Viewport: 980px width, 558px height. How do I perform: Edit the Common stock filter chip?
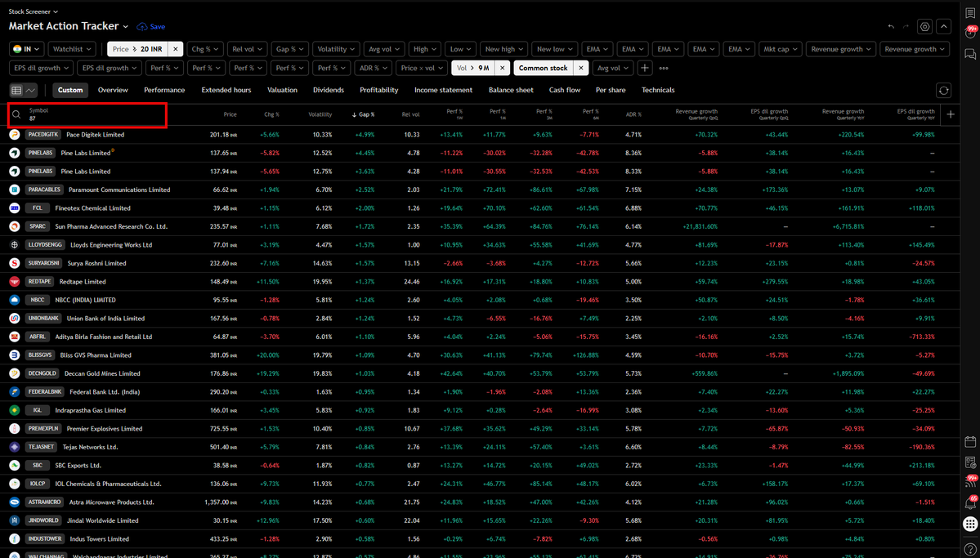[543, 68]
